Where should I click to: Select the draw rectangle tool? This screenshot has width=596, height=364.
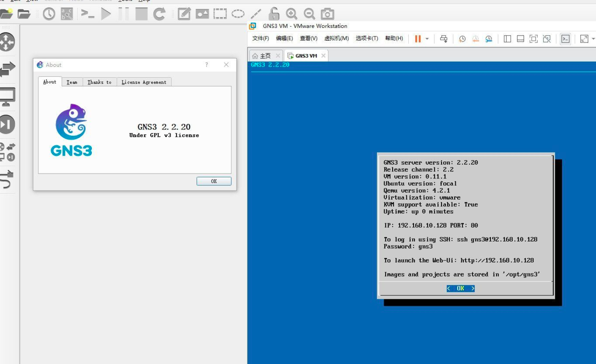220,14
